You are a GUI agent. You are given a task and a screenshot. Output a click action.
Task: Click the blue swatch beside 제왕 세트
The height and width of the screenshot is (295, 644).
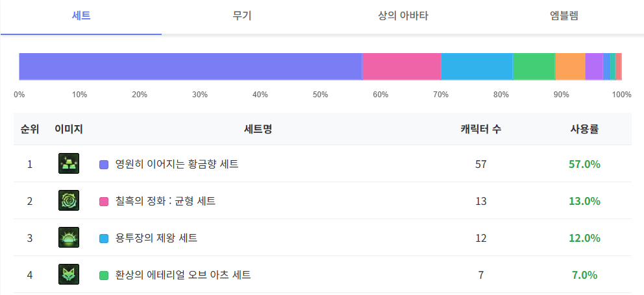click(104, 239)
